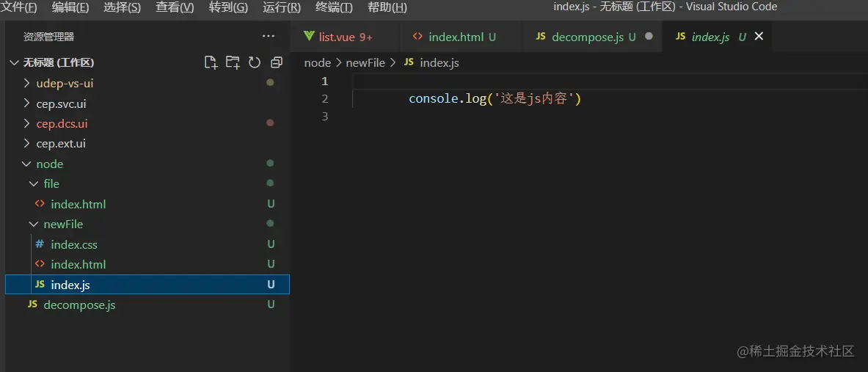868x372 pixels.
Task: Expand the udep-vs-ui folder
Action: [147, 83]
